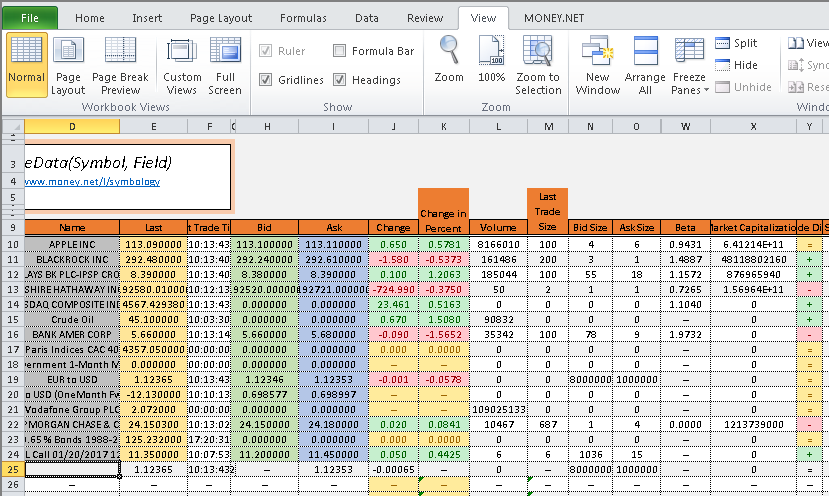Switch to the Formulas tab

[303, 18]
